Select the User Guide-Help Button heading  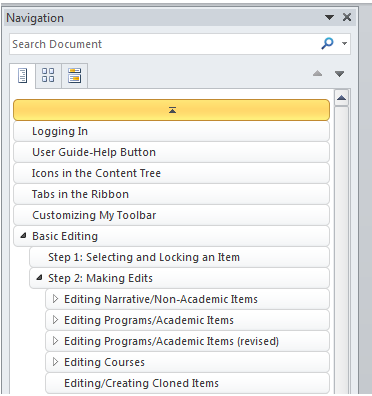coord(171,152)
